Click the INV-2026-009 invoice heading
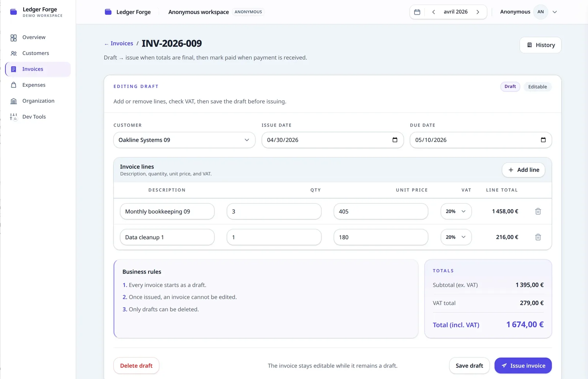 tap(172, 43)
